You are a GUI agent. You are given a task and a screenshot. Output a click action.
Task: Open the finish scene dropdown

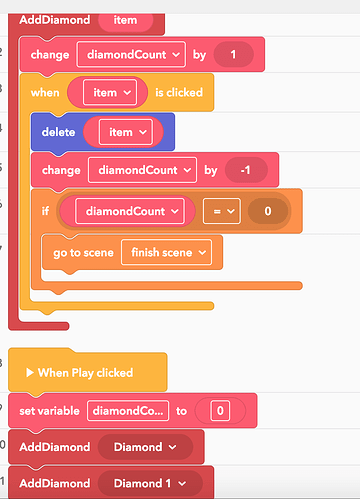[166, 252]
